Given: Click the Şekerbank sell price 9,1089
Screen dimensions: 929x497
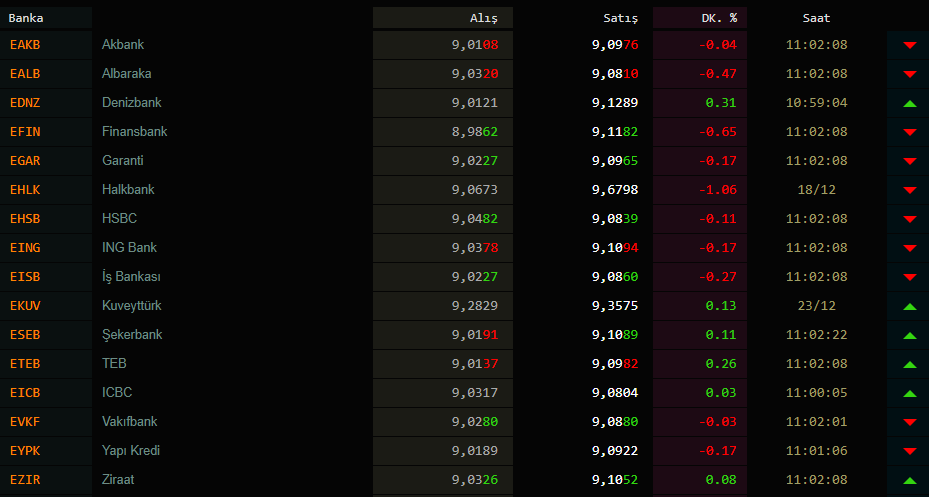Looking at the screenshot, I should coord(614,335).
